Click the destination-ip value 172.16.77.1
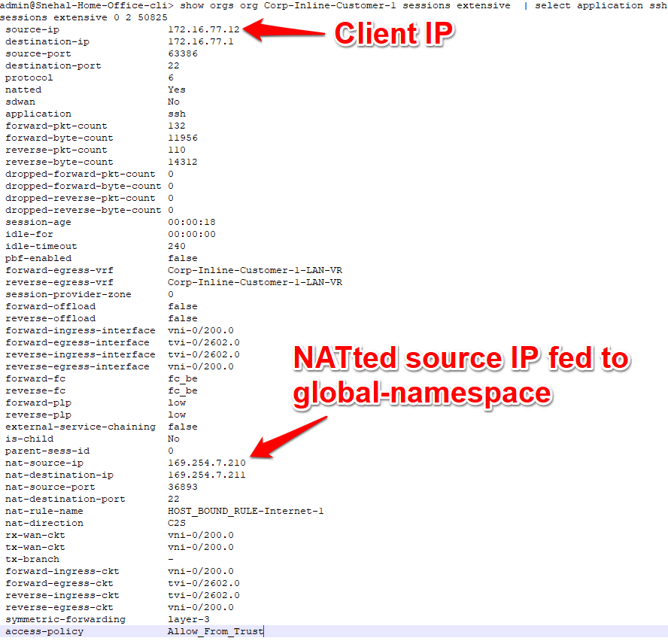The image size is (668, 644). (x=201, y=41)
